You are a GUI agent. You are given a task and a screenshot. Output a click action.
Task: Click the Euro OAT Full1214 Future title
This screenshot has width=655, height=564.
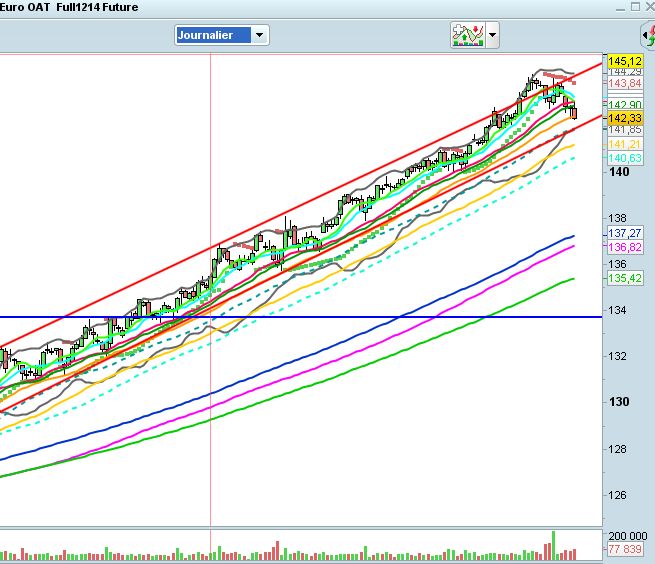click(69, 8)
